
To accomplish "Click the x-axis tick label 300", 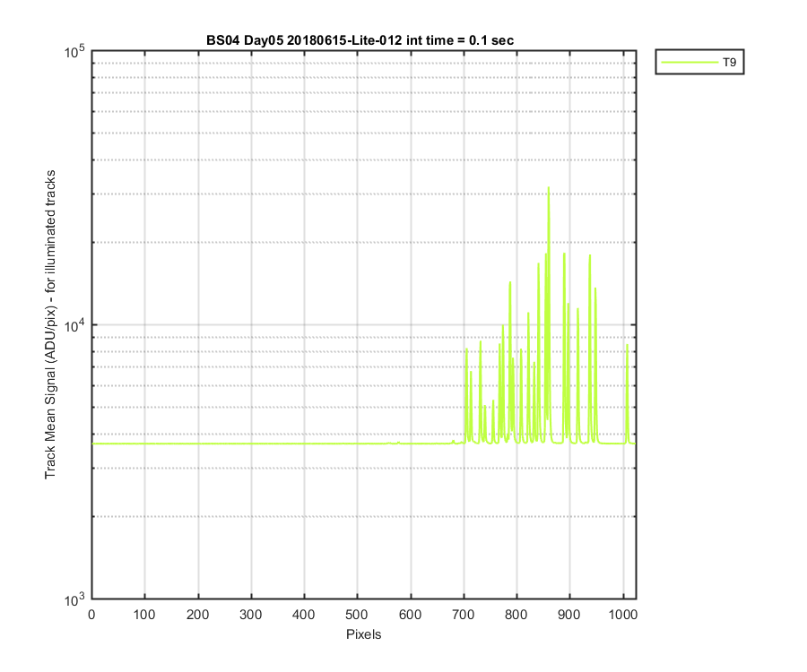I will tap(251, 615).
